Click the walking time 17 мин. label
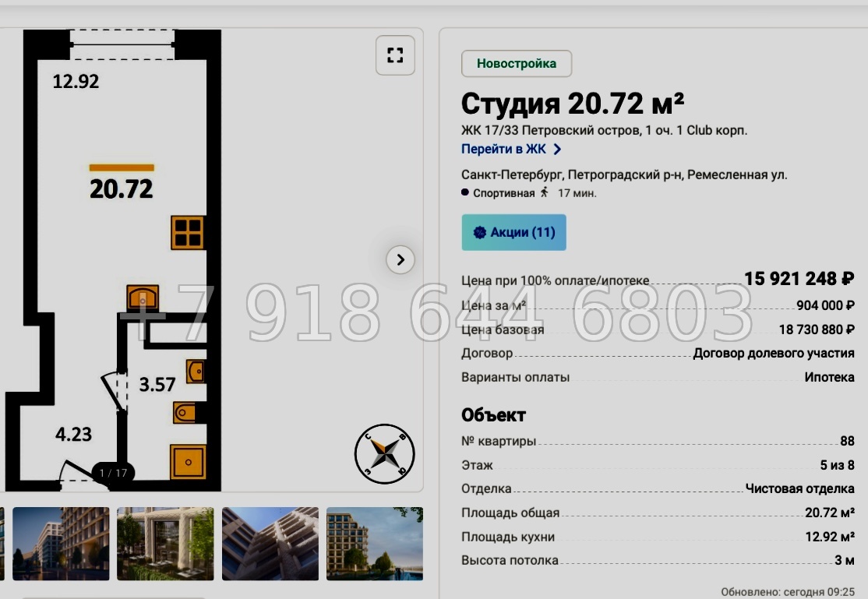This screenshot has width=868, height=599. coord(577,193)
